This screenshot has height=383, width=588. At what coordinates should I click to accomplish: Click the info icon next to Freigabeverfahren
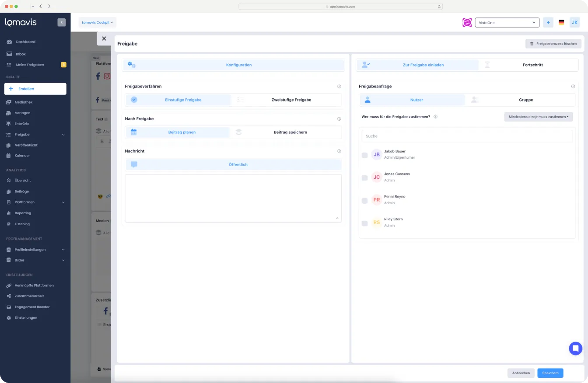339,87
